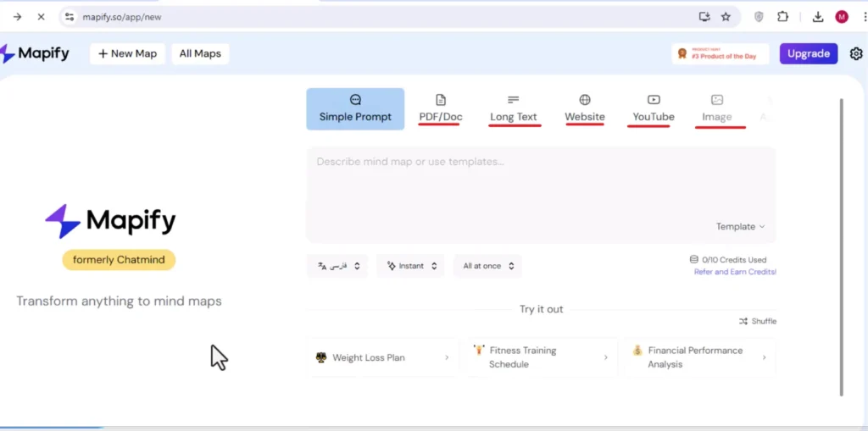868x431 pixels.
Task: Click the large Mapify logo on left
Action: coord(111,221)
